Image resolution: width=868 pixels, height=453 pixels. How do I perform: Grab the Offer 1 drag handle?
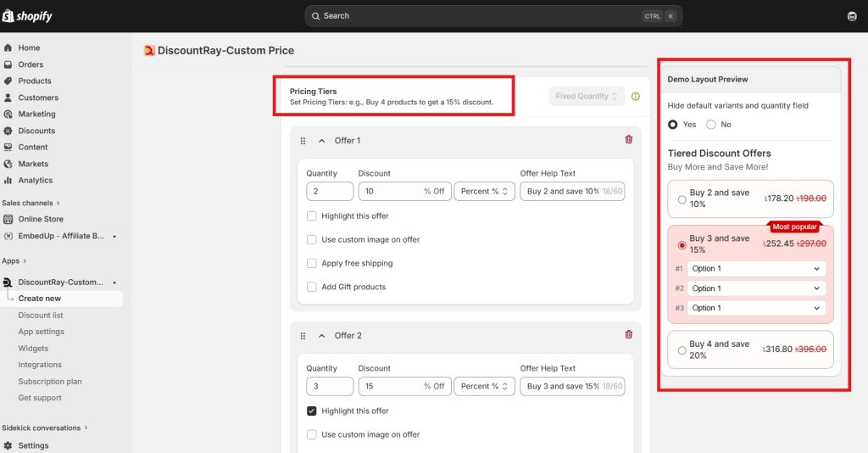click(303, 141)
